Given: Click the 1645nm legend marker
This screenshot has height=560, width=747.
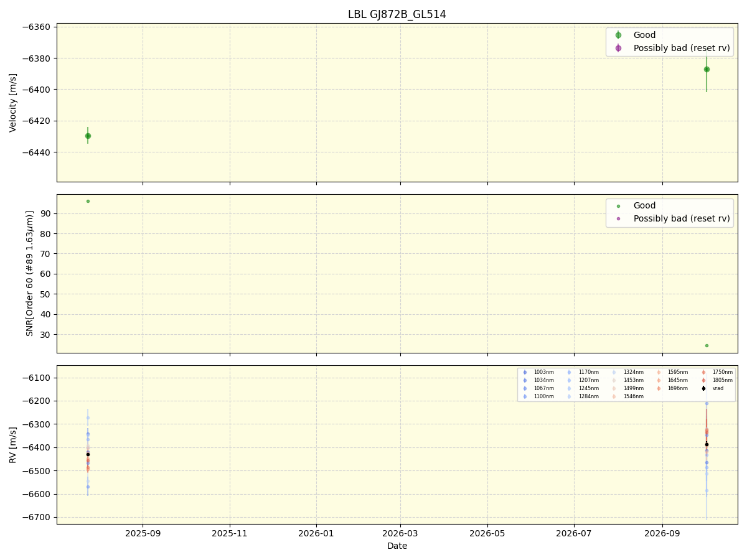Looking at the screenshot, I should point(659,380).
